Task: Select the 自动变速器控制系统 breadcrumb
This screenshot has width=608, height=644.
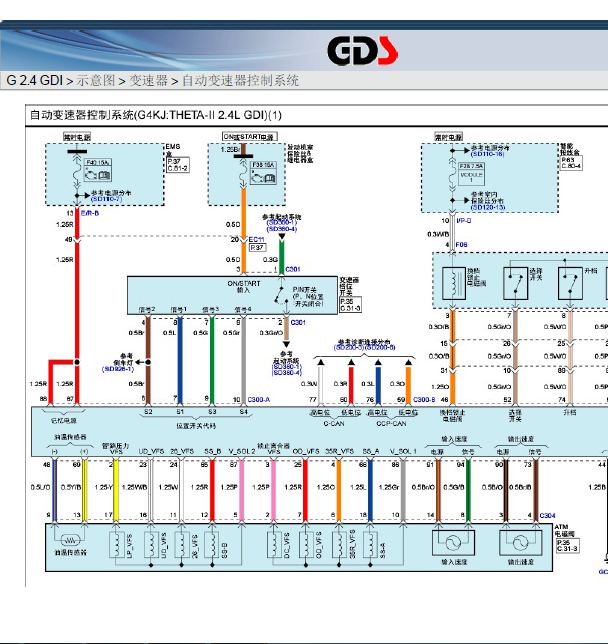Action: point(240,80)
